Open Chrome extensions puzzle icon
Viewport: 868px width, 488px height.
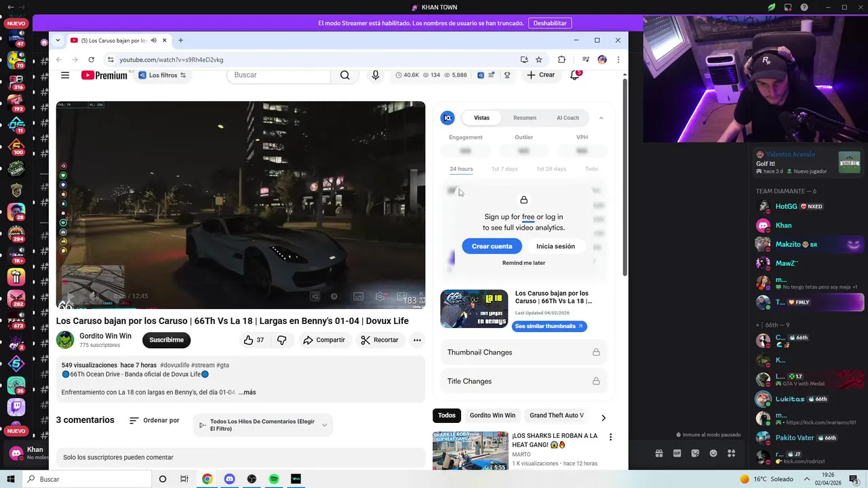pos(561,60)
